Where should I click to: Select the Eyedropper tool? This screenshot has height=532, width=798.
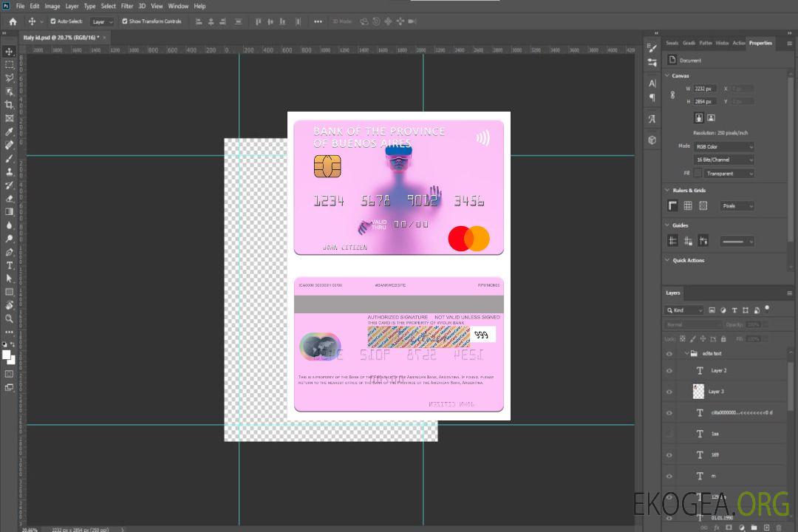point(10,132)
